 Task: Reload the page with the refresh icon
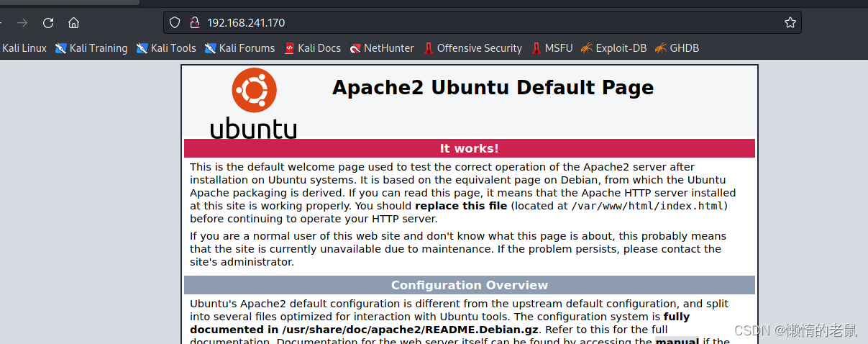click(48, 22)
